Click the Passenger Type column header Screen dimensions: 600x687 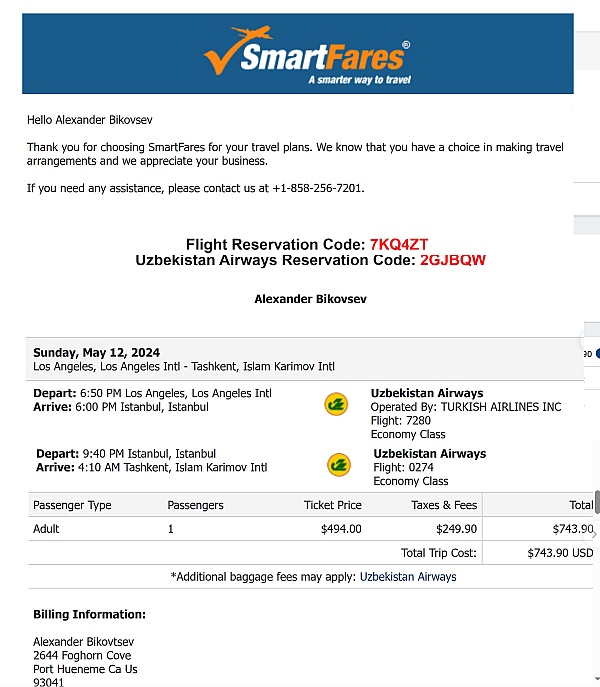click(72, 505)
